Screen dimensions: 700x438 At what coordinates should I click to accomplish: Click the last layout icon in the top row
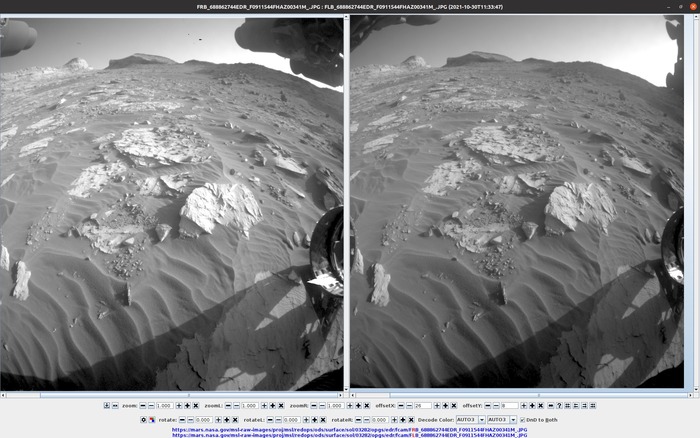[x=593, y=405]
